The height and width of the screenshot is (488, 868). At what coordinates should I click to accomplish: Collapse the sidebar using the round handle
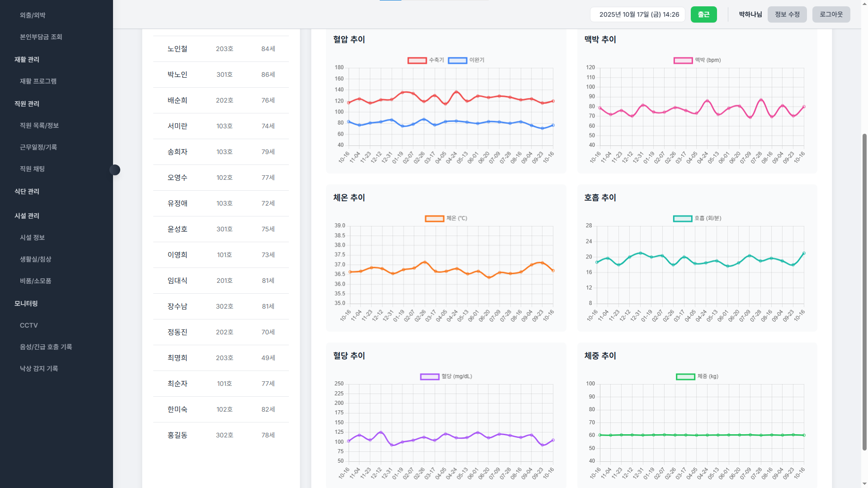[115, 170]
